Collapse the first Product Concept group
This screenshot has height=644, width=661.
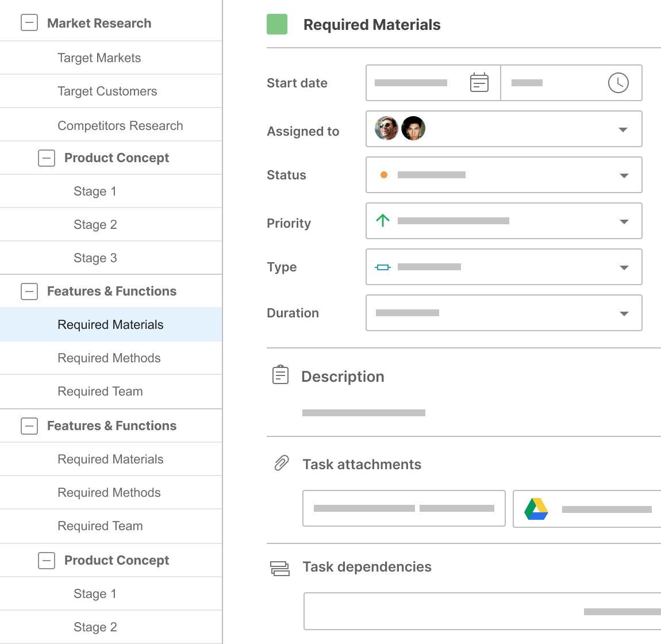pos(46,158)
